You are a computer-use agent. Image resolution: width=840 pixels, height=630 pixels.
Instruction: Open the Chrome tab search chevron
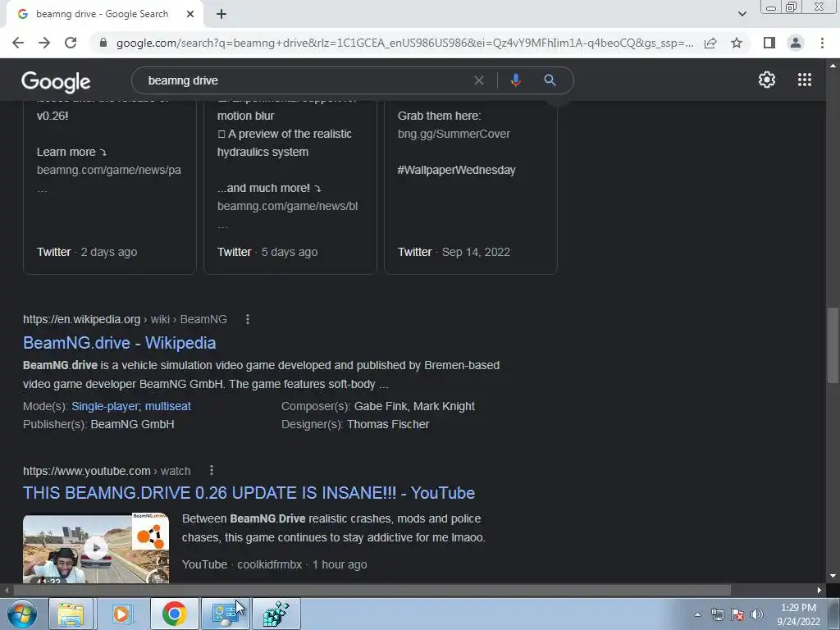click(x=742, y=14)
